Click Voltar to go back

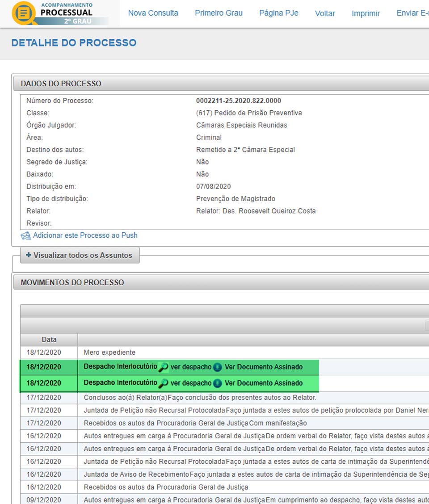coord(325,13)
